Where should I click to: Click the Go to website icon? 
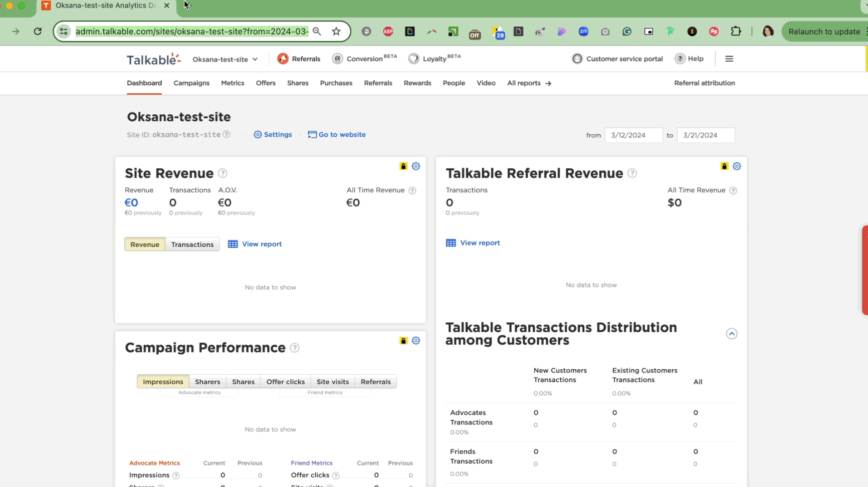[312, 134]
